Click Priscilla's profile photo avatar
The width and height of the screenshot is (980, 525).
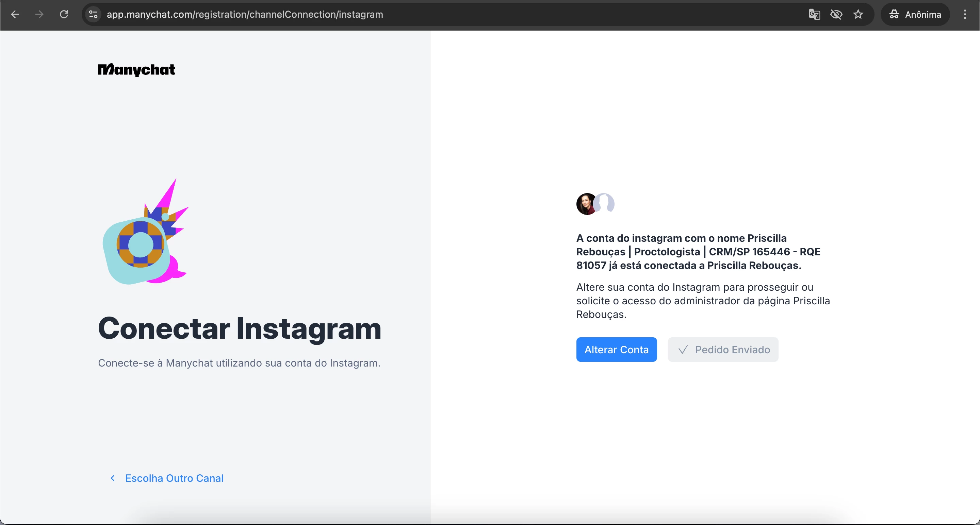[586, 204]
